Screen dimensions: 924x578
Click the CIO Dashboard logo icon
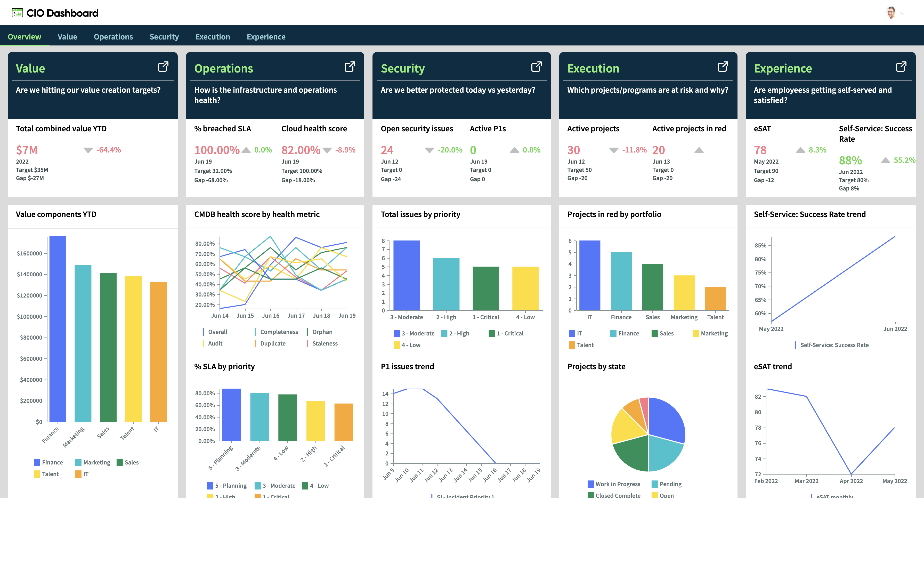(x=17, y=13)
